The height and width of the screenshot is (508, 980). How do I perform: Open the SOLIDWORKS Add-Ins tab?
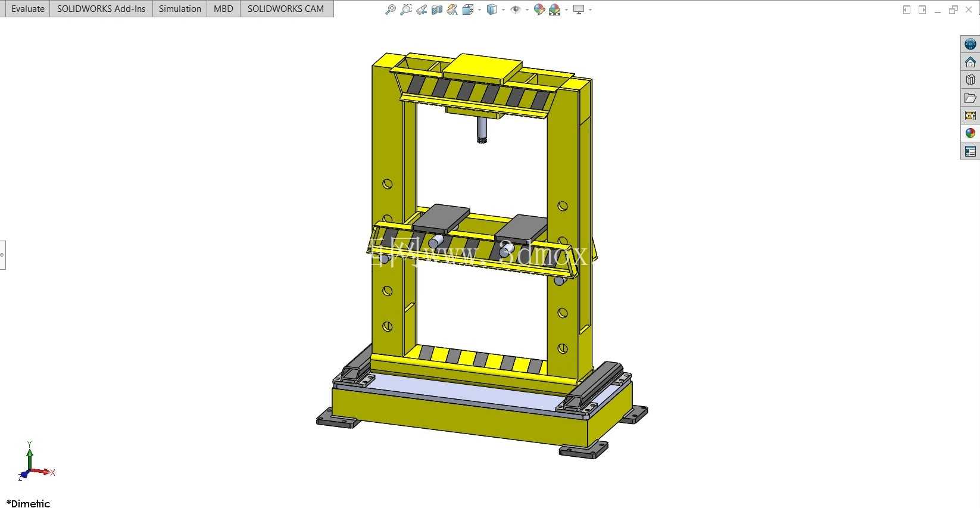pos(101,9)
